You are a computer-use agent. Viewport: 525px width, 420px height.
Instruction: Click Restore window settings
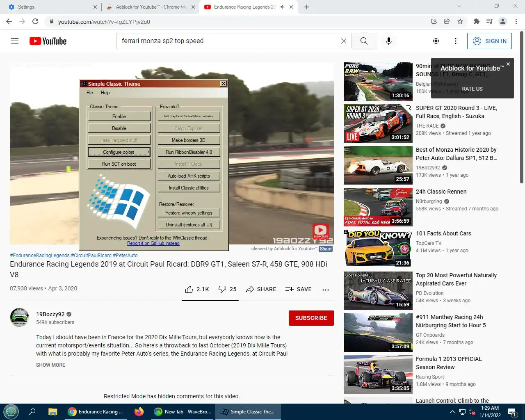189,213
